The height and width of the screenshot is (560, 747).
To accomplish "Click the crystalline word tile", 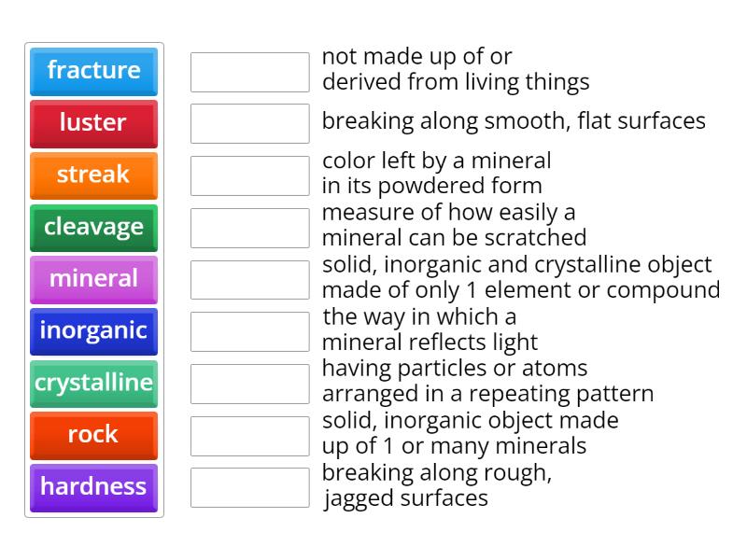I will pyautogui.click(x=93, y=383).
